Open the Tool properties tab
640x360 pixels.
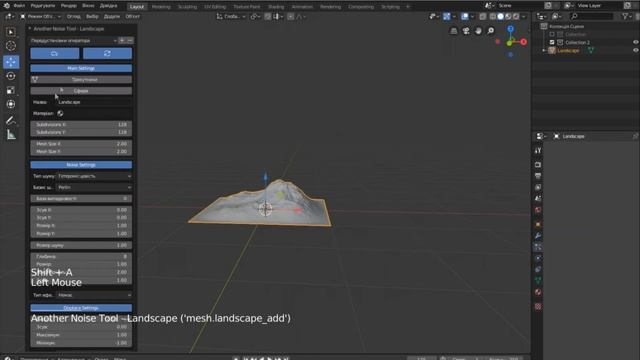point(538,151)
